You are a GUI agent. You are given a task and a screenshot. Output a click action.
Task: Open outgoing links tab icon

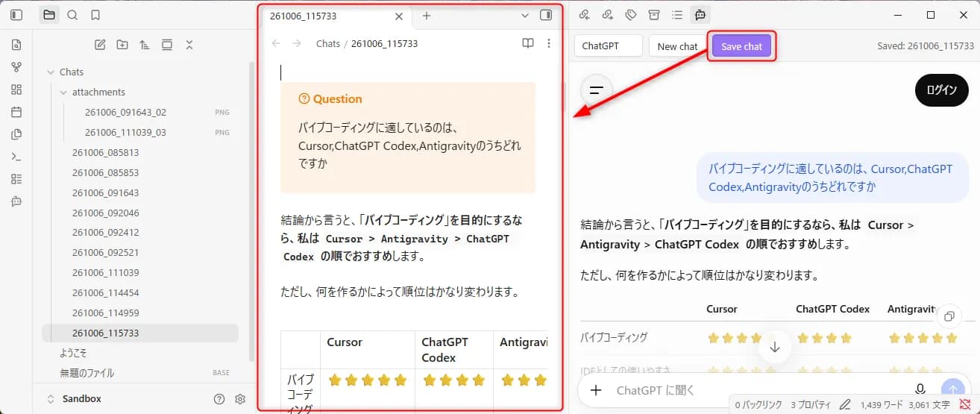608,14
